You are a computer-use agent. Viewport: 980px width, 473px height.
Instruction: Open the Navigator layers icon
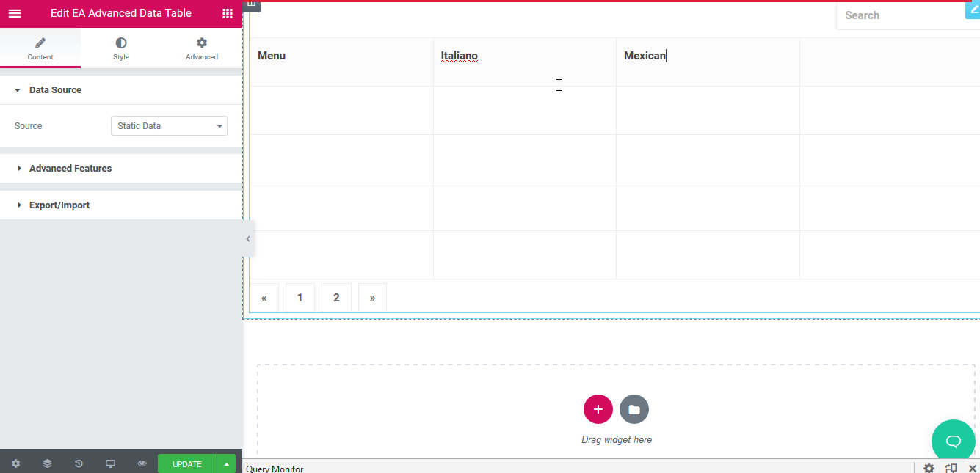(x=47, y=463)
